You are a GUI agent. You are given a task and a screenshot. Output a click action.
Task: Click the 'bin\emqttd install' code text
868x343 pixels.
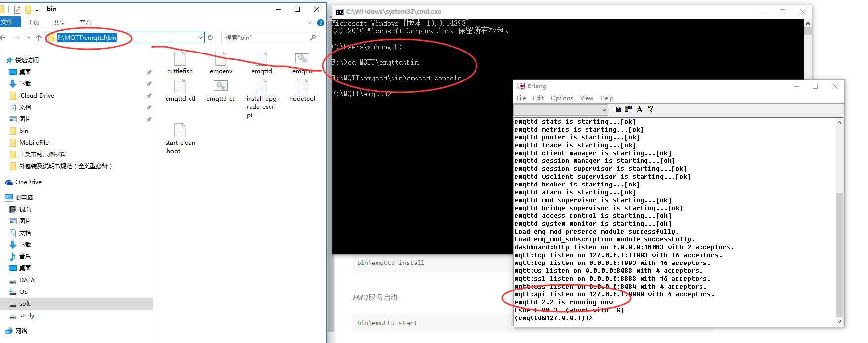click(391, 263)
